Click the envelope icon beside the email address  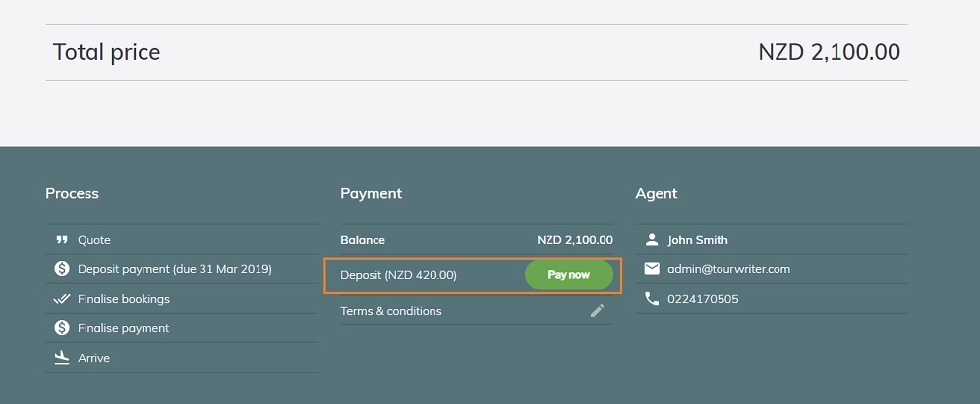point(652,269)
